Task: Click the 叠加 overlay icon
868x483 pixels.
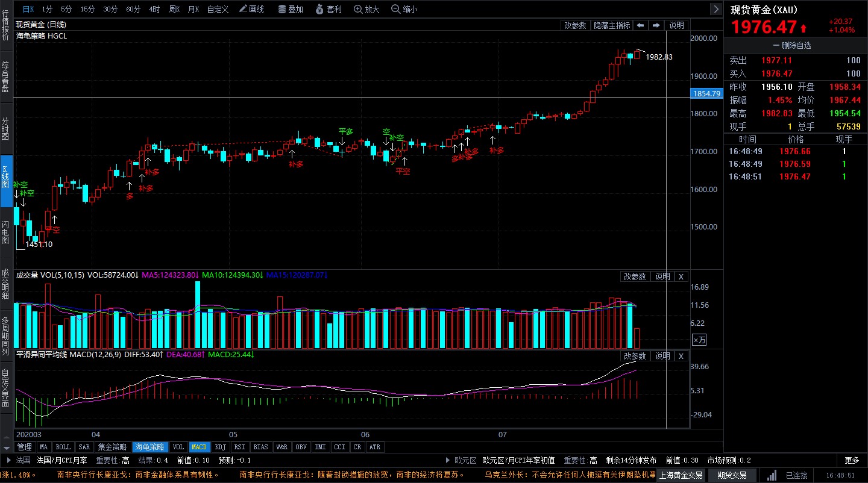Action: tap(291, 9)
